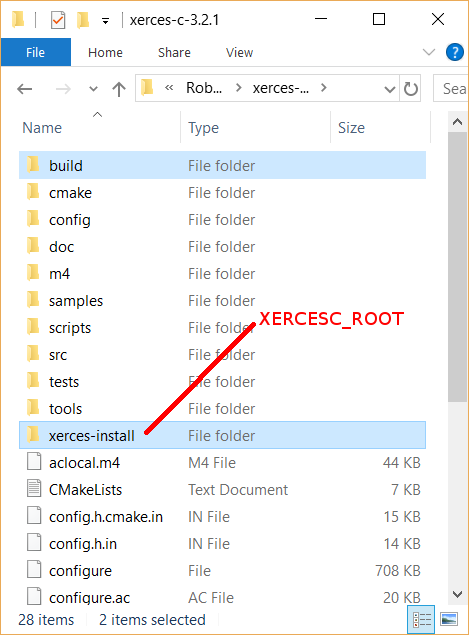Switch to the Share ribbon tab

pyautogui.click(x=174, y=53)
